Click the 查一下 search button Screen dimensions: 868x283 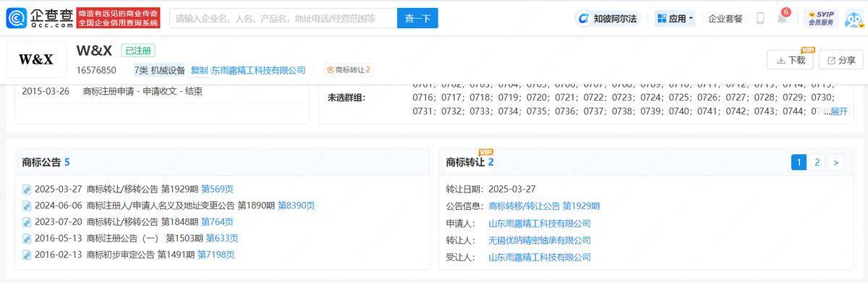pyautogui.click(x=417, y=18)
